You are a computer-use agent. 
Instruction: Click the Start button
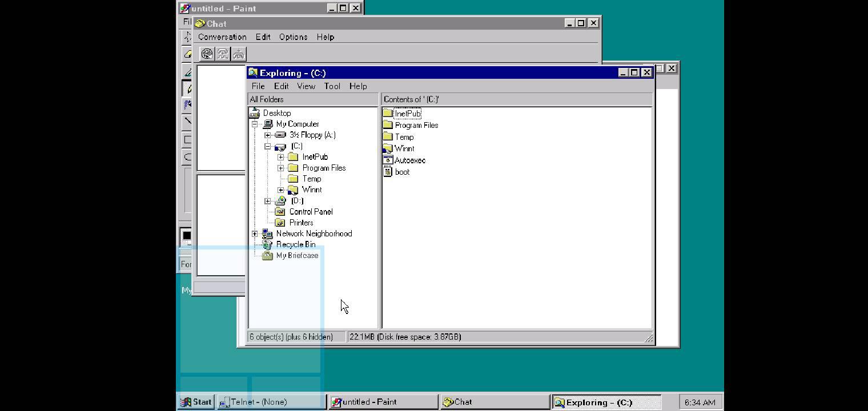coord(196,402)
